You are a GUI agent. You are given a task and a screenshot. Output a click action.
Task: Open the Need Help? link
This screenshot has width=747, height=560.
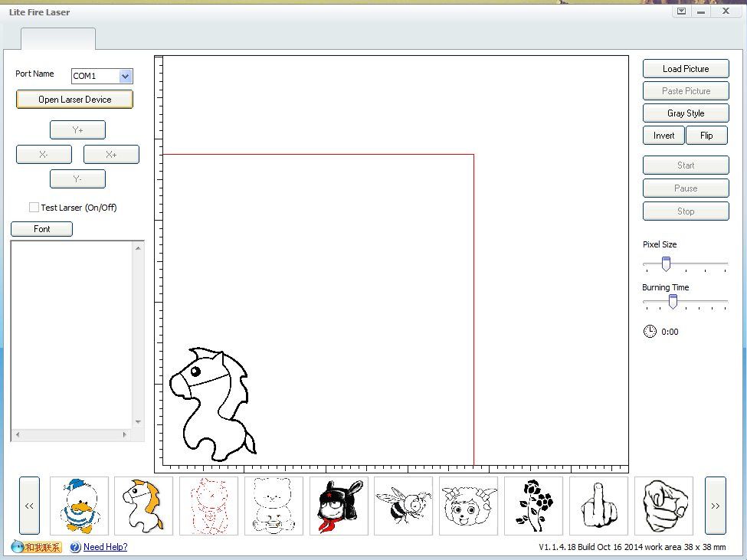[x=105, y=547]
